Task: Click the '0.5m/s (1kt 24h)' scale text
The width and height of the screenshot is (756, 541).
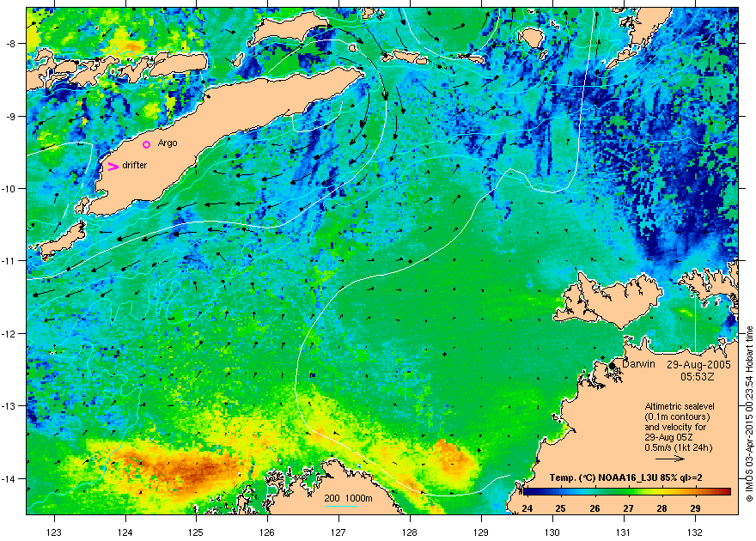Action: tap(679, 447)
